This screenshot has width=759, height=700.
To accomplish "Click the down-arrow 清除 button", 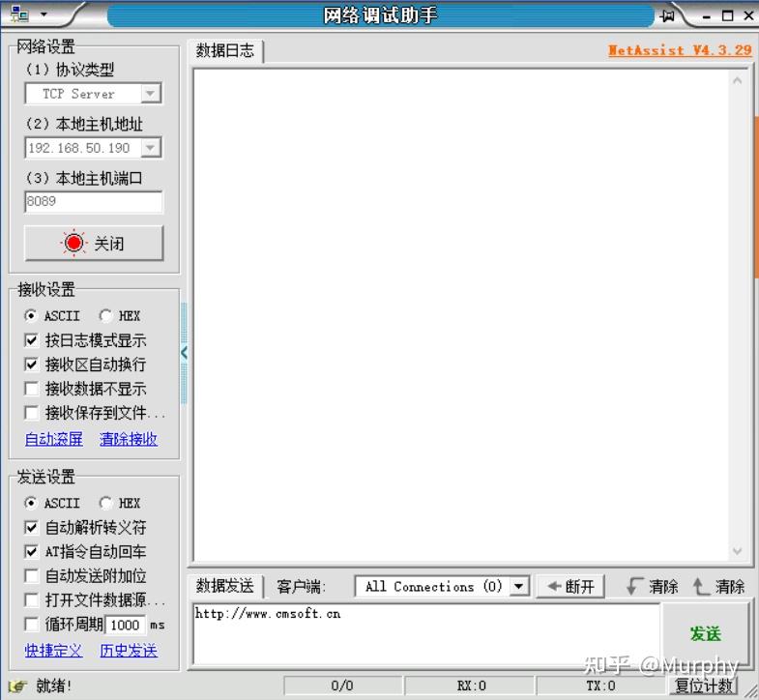I will (652, 587).
